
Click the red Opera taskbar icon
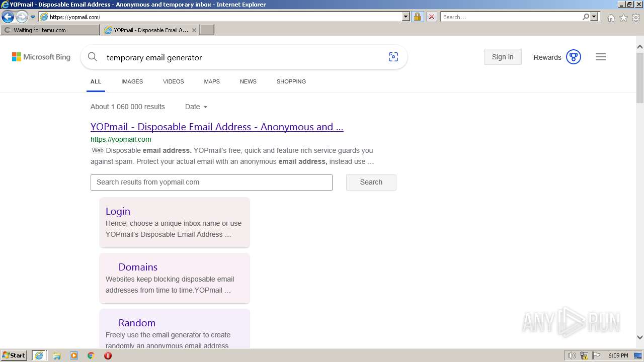point(108,355)
